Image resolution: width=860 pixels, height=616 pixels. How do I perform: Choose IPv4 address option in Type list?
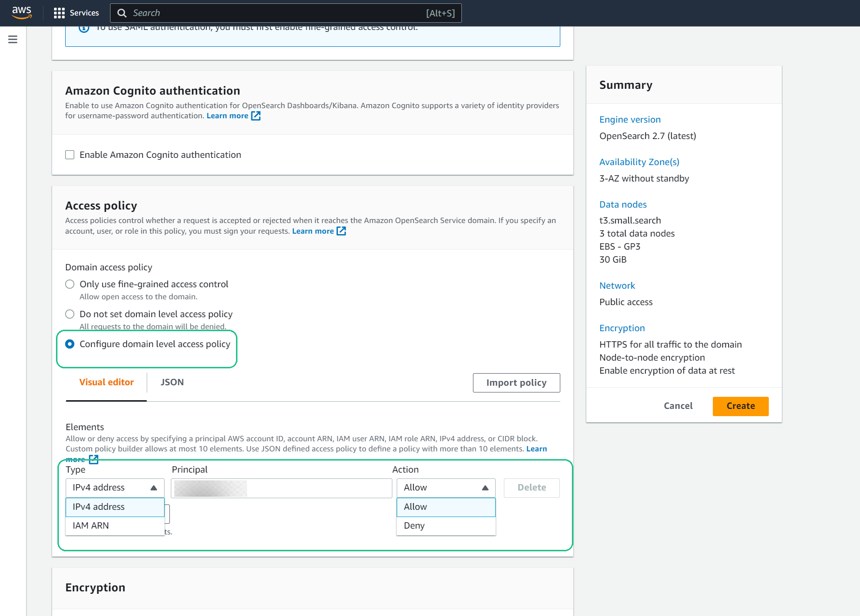point(115,507)
